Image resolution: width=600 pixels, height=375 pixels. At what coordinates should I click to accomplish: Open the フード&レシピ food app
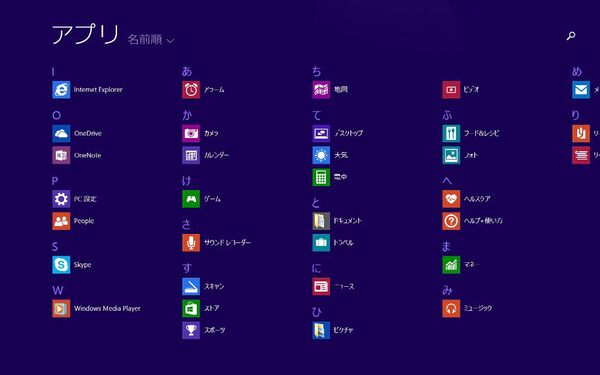coord(471,133)
